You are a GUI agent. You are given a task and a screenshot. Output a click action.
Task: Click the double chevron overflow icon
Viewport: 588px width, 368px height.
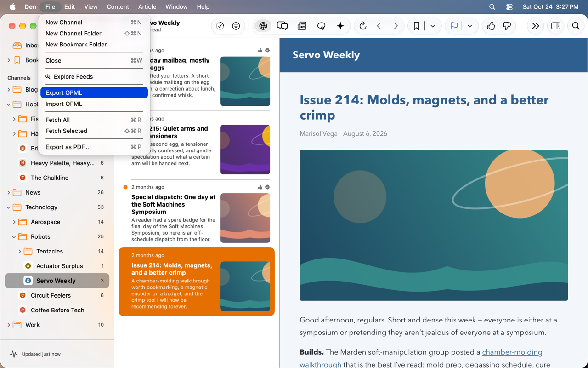pyautogui.click(x=535, y=26)
